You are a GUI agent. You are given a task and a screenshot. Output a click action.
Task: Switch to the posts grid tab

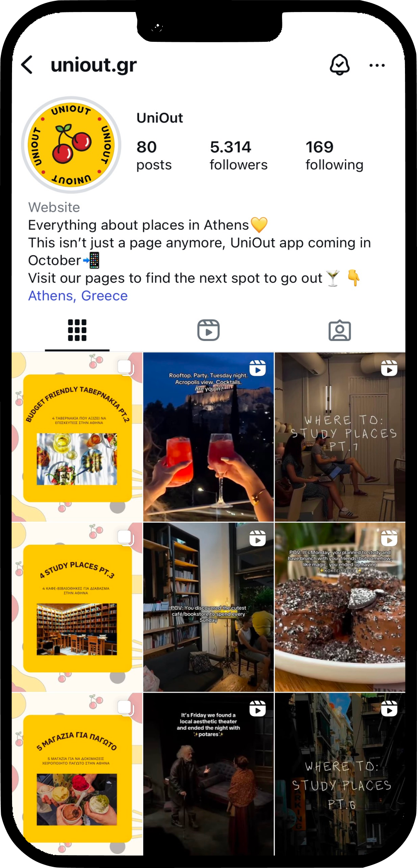(x=77, y=330)
